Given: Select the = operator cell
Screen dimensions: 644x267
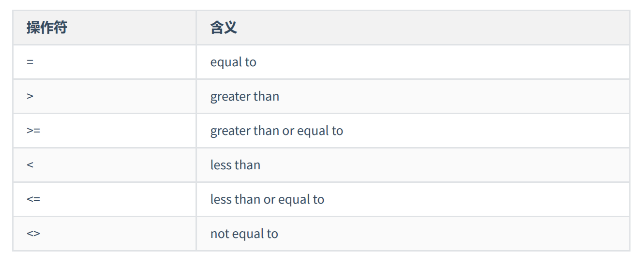Looking at the screenshot, I should tap(105, 62).
